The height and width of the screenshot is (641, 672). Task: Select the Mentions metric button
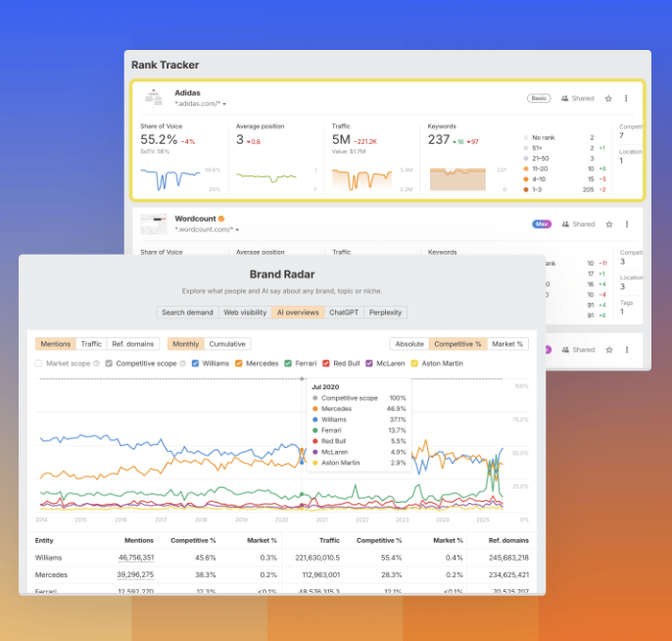coord(56,344)
